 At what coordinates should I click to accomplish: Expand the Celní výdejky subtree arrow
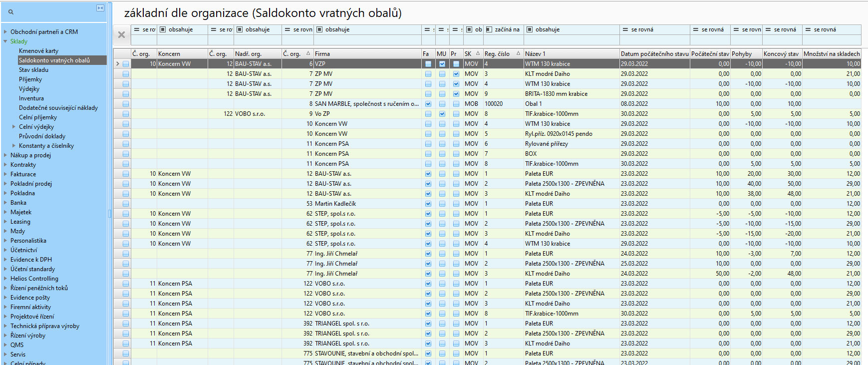(x=14, y=126)
